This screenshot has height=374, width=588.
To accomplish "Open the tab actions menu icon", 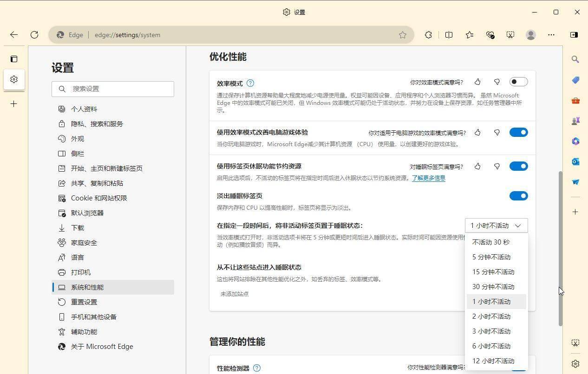I will (14, 59).
